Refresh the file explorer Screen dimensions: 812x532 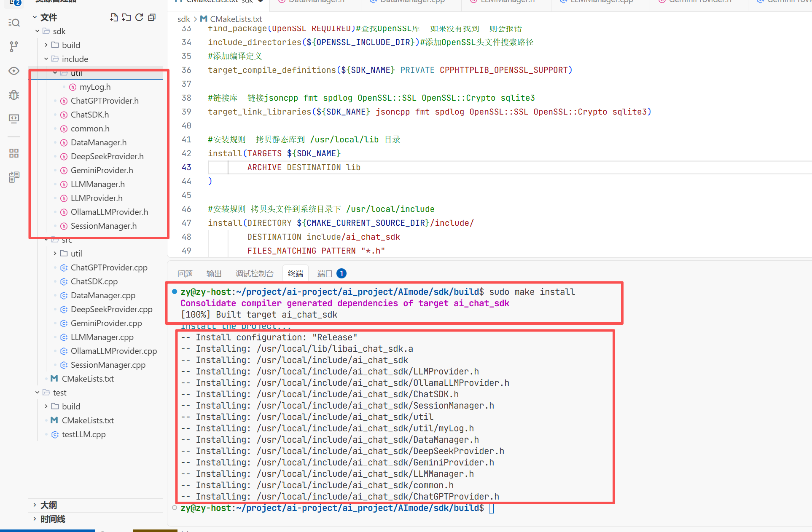pos(139,17)
